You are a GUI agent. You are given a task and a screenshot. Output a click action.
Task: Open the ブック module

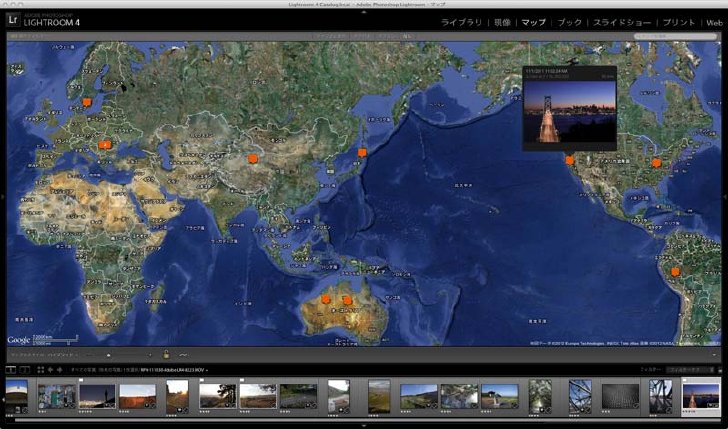tap(569, 23)
